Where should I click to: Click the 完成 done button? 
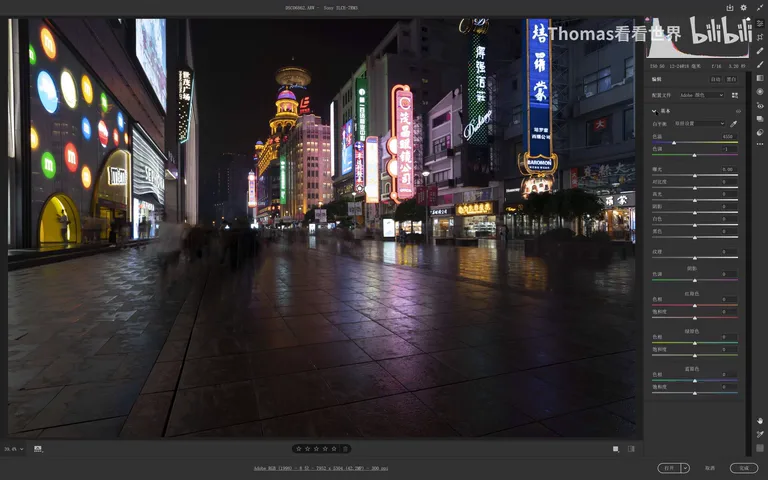(x=744, y=468)
